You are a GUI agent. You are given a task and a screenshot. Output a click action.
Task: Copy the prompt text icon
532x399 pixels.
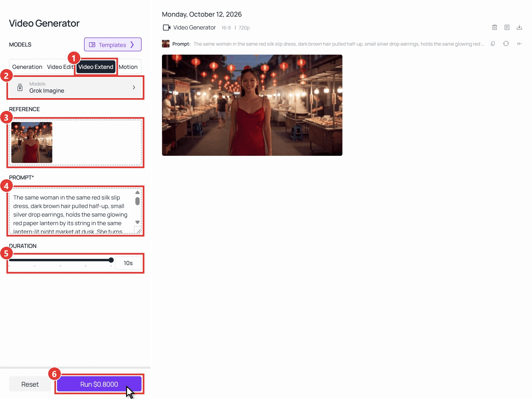[x=493, y=44]
